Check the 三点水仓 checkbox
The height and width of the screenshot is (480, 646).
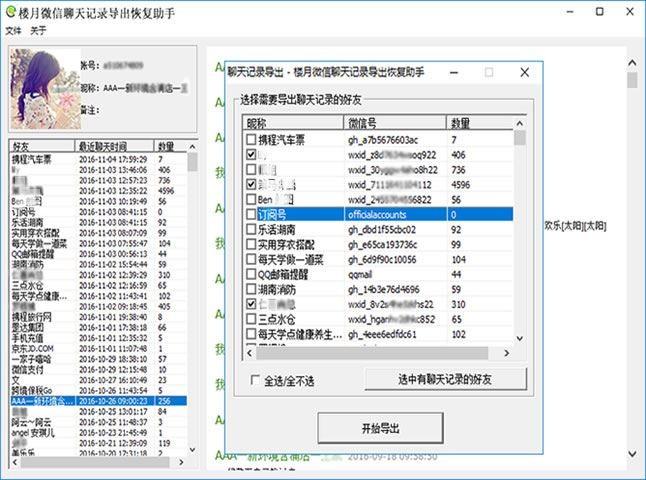pos(251,319)
